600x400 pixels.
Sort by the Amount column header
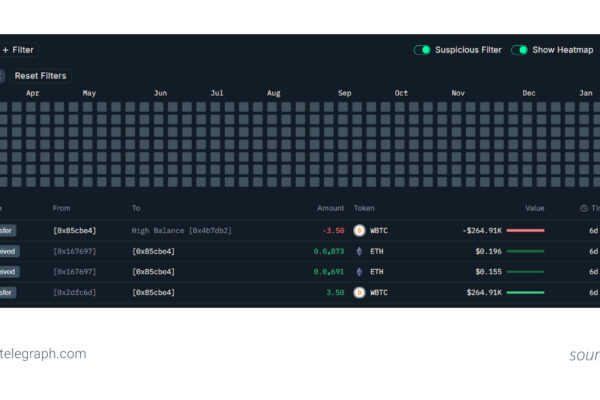coord(330,208)
